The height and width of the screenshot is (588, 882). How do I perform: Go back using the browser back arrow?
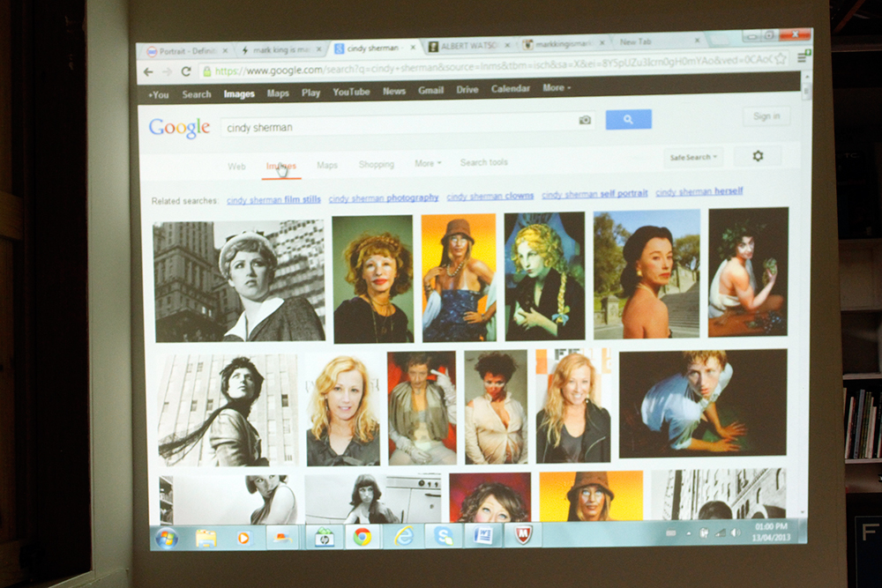pos(149,72)
